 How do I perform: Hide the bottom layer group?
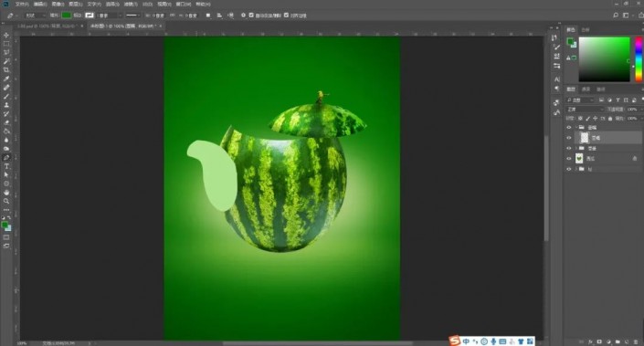(569, 169)
